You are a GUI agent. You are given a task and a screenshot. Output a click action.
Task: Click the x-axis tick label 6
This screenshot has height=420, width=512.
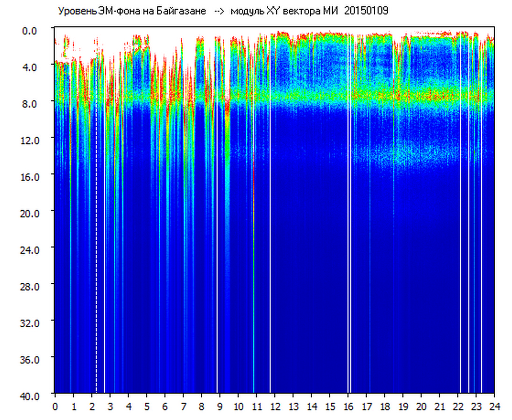pos(165,406)
